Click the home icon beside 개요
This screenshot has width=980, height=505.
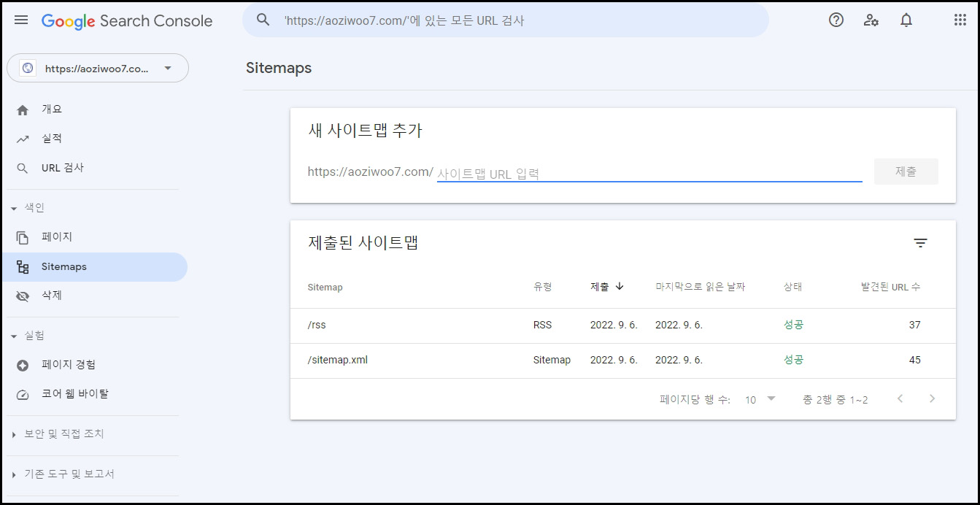click(x=23, y=110)
